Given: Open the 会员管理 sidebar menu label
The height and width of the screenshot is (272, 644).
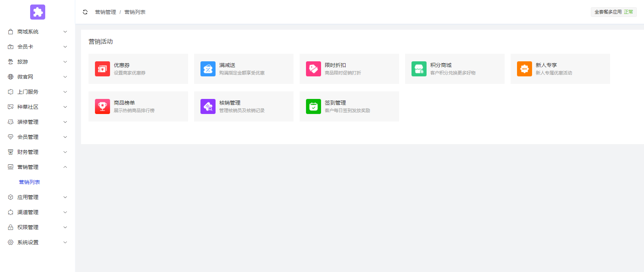Looking at the screenshot, I should click(28, 137).
